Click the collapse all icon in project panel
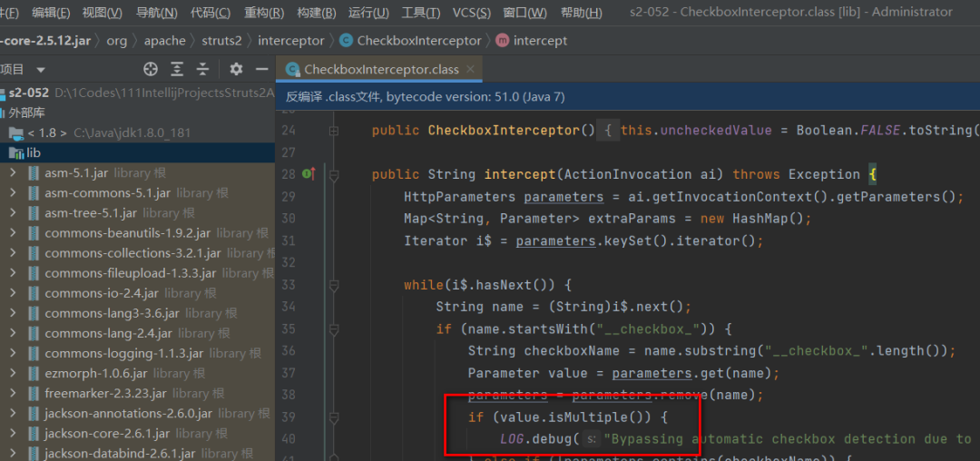The image size is (980, 461). pos(202,69)
